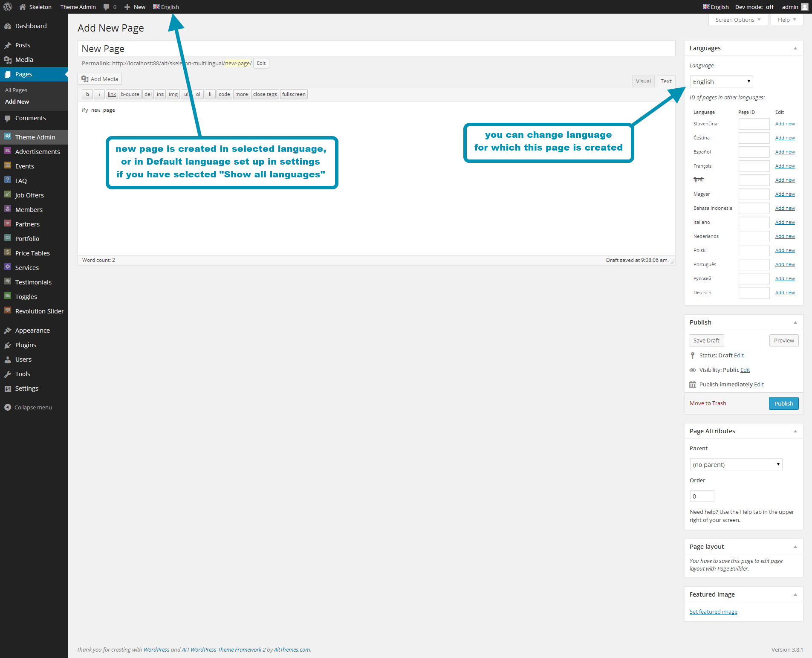Click Add new for Slovenčina
The height and width of the screenshot is (658, 812).
(785, 124)
